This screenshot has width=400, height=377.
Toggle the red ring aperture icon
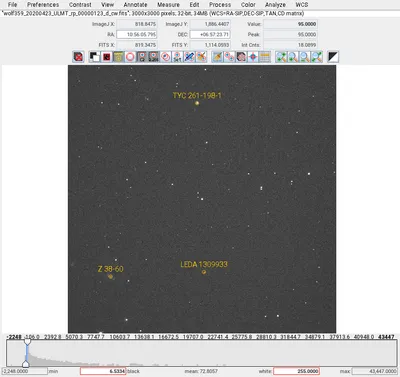click(130, 57)
